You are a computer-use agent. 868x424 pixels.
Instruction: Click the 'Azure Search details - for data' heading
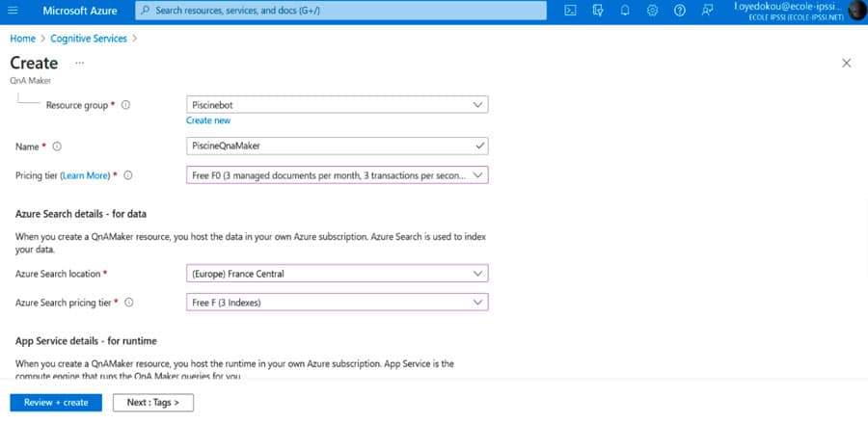81,213
